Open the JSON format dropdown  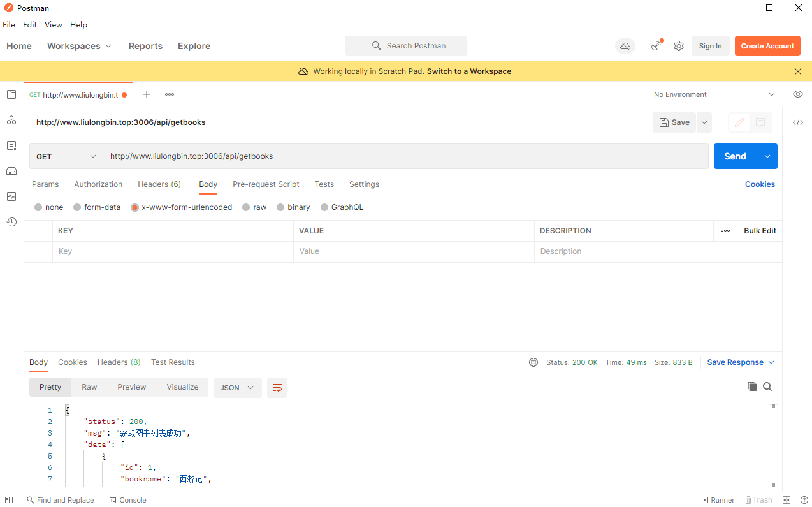pos(237,388)
